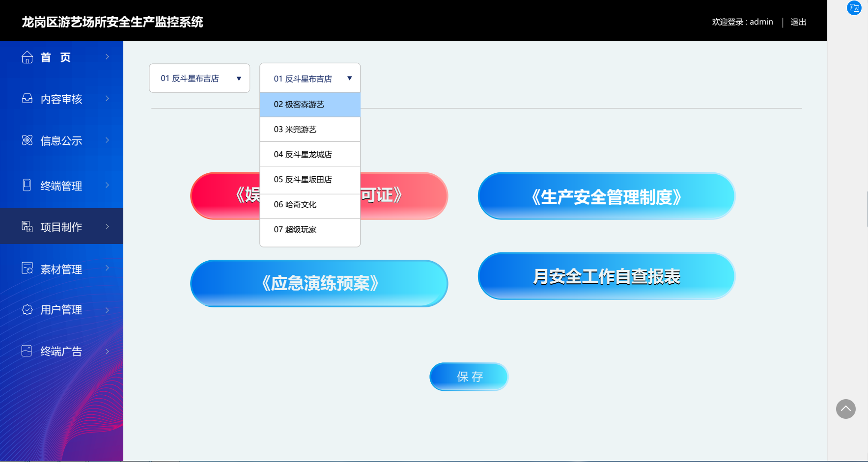Click the scroll-to-top arrow button
Viewport: 868px width, 462px height.
[846, 409]
